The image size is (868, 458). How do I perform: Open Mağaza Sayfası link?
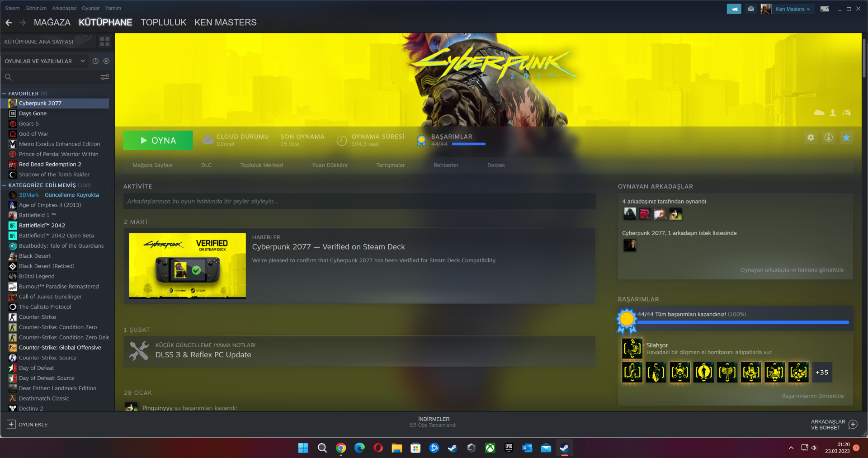tap(152, 165)
